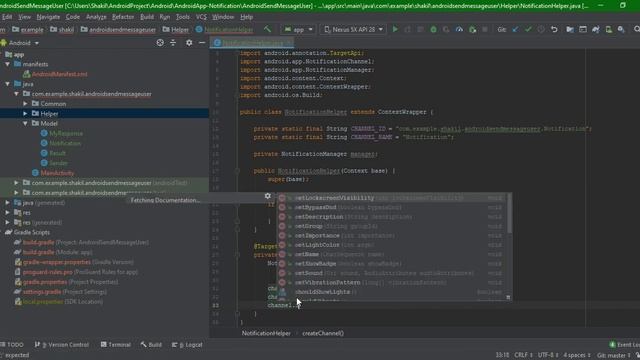Collapse the java folder arrow
This screenshot has width=640, height=360.
tap(7, 84)
